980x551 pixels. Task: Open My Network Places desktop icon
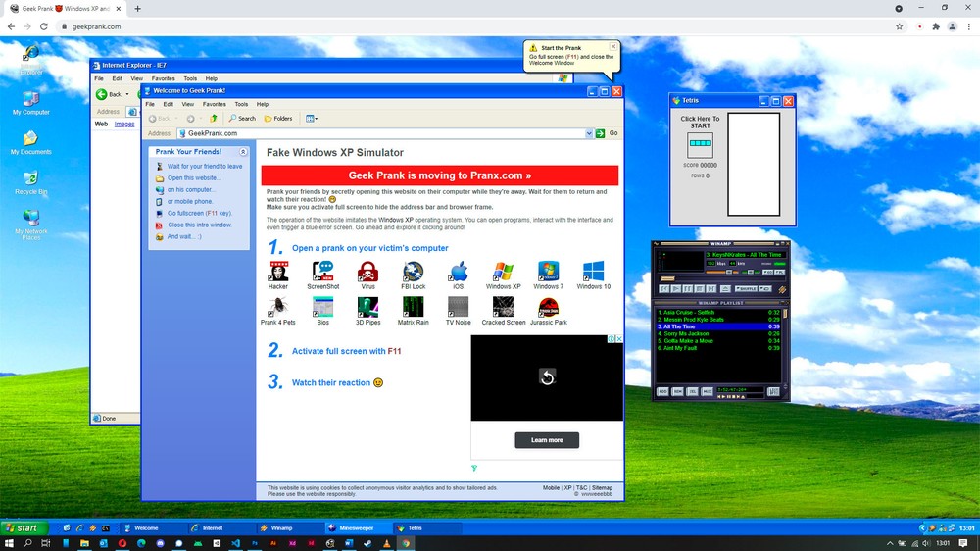coord(30,225)
